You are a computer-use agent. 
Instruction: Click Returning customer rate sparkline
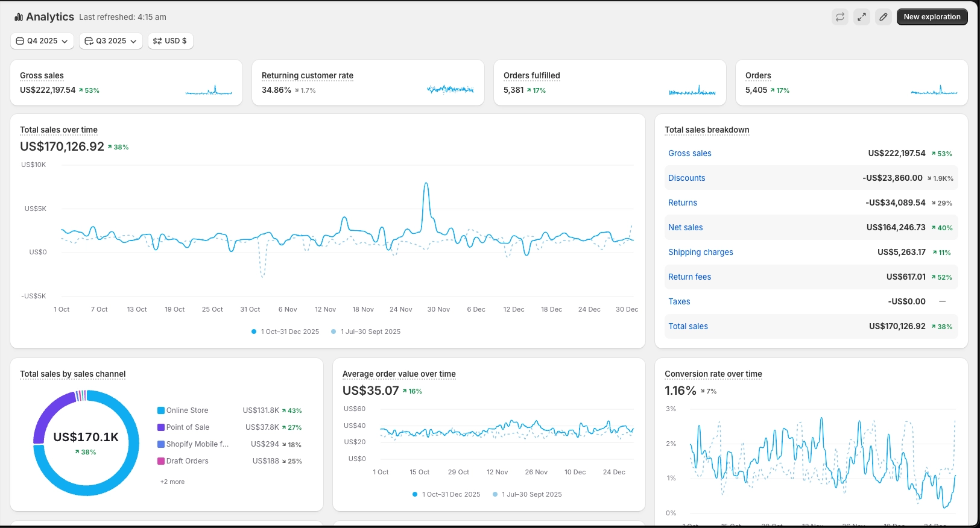click(450, 90)
